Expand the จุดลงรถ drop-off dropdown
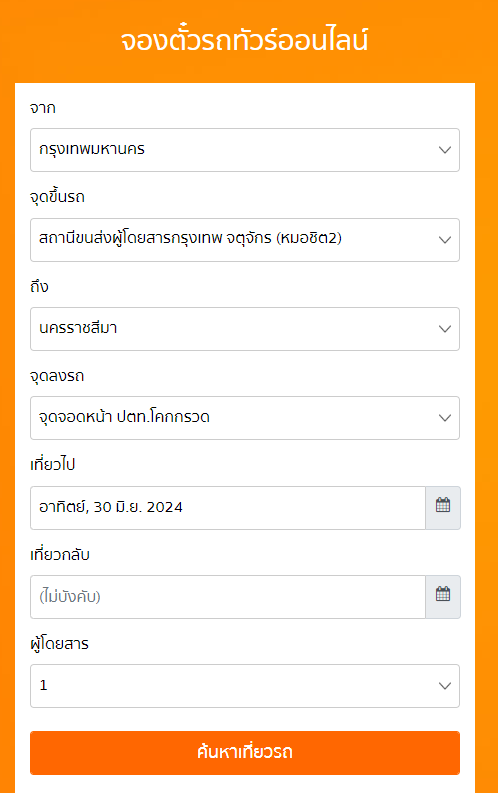Screen dimensions: 498x793 245,418
